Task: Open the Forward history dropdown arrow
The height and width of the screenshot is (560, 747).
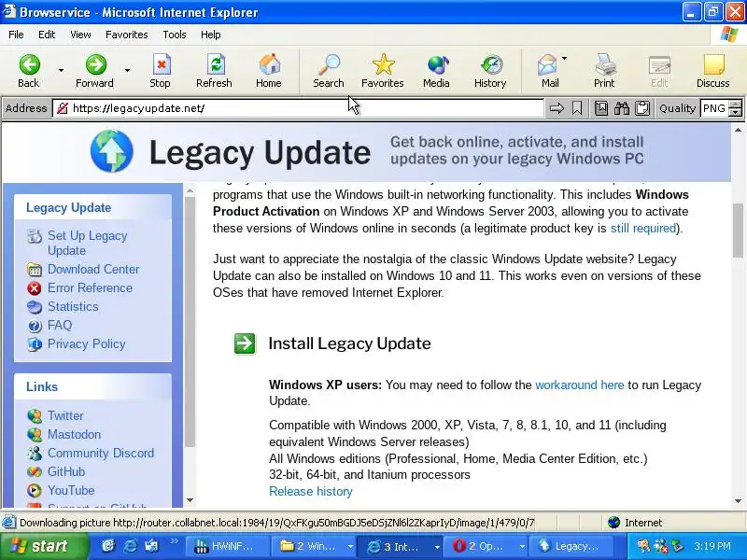Action: point(127,71)
